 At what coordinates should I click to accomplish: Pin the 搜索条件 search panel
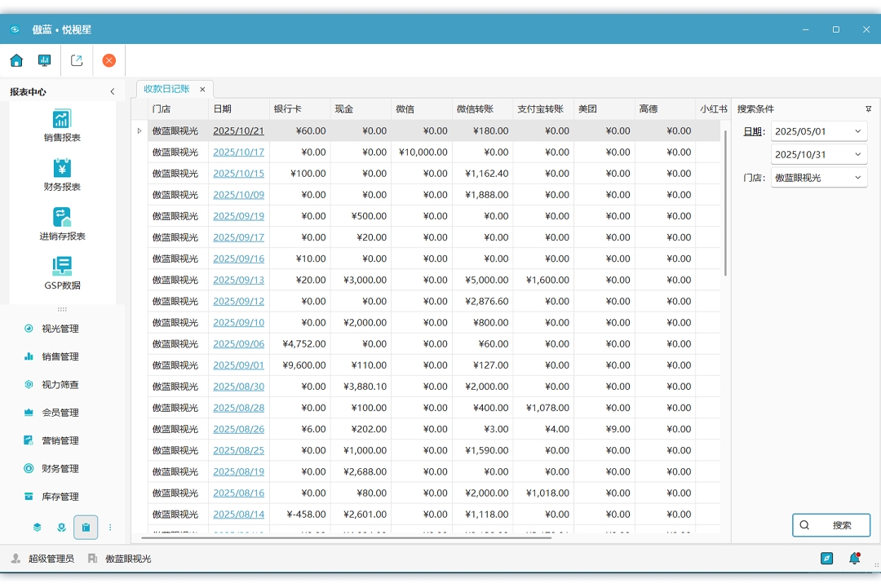[868, 109]
